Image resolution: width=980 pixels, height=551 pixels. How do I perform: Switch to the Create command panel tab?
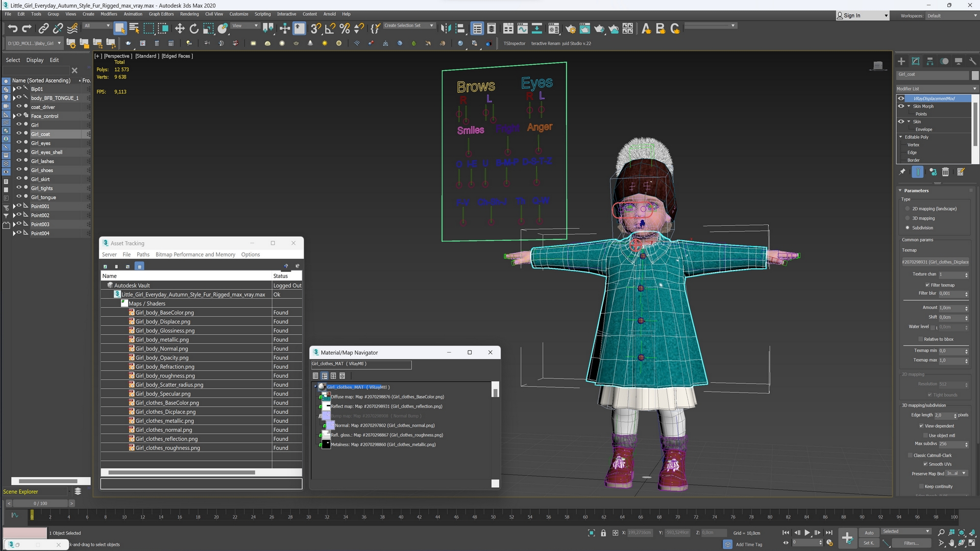point(901,61)
